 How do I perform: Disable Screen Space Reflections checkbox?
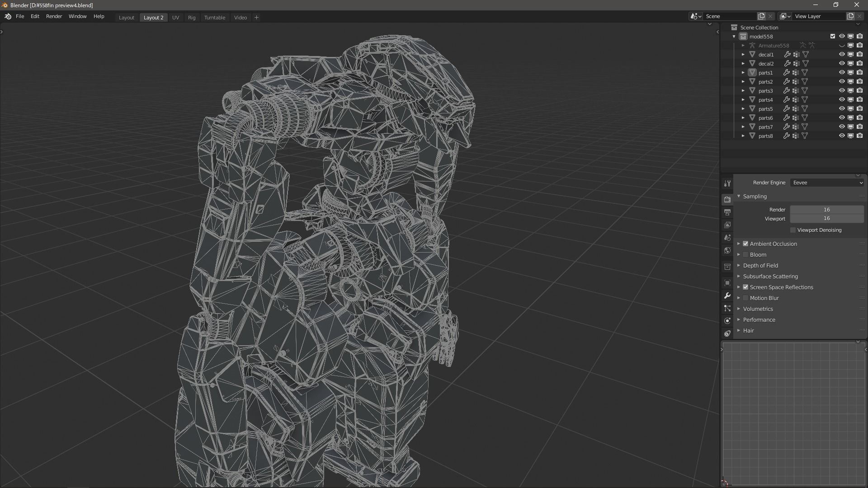tap(745, 287)
